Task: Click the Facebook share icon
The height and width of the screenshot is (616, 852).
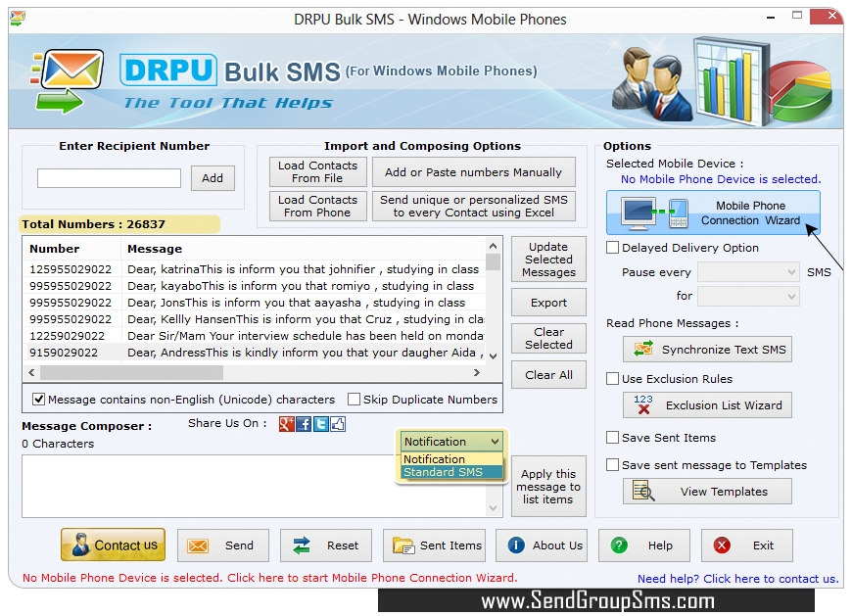Action: (x=304, y=424)
